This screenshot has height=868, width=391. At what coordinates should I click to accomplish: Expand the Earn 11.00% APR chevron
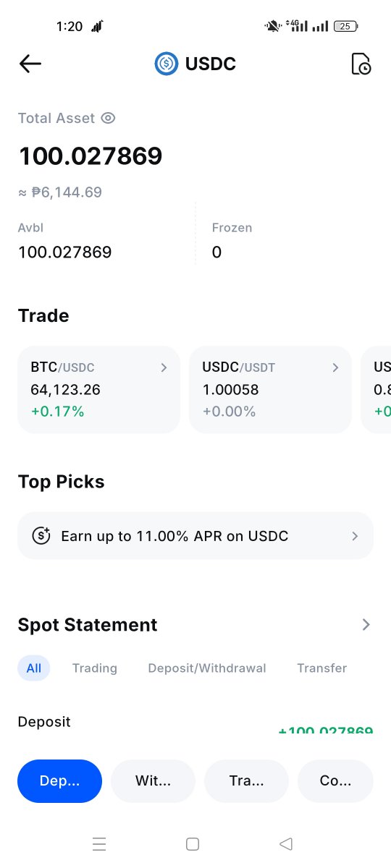pos(355,536)
